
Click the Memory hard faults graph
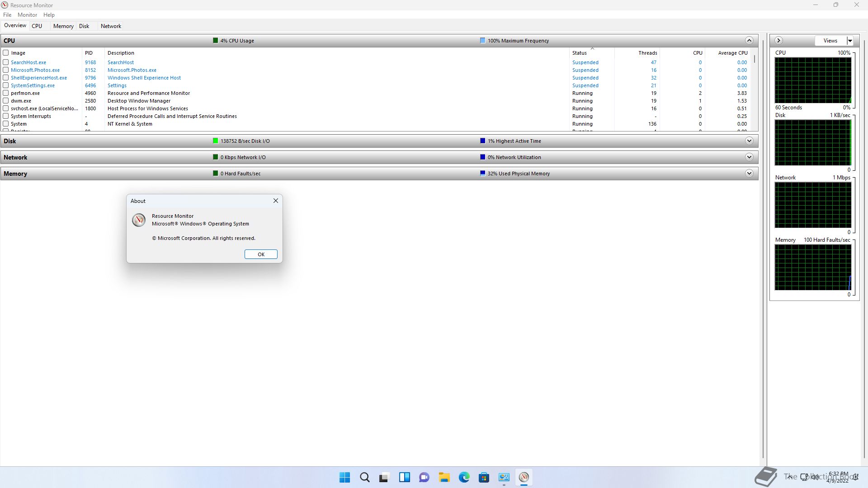click(x=813, y=267)
